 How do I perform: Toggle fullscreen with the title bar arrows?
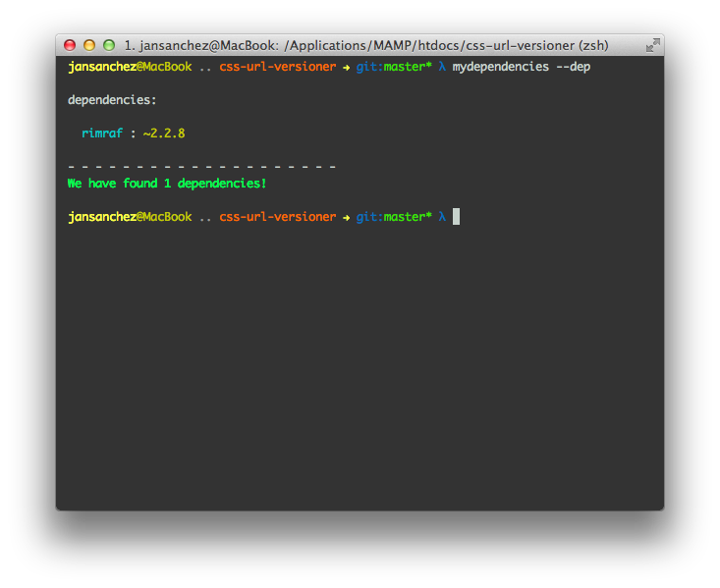tap(652, 45)
